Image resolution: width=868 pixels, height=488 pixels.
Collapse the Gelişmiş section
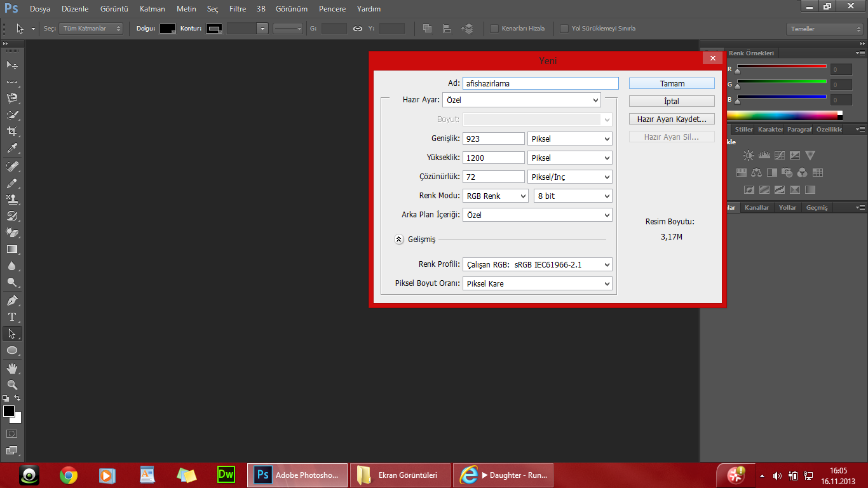coord(399,239)
